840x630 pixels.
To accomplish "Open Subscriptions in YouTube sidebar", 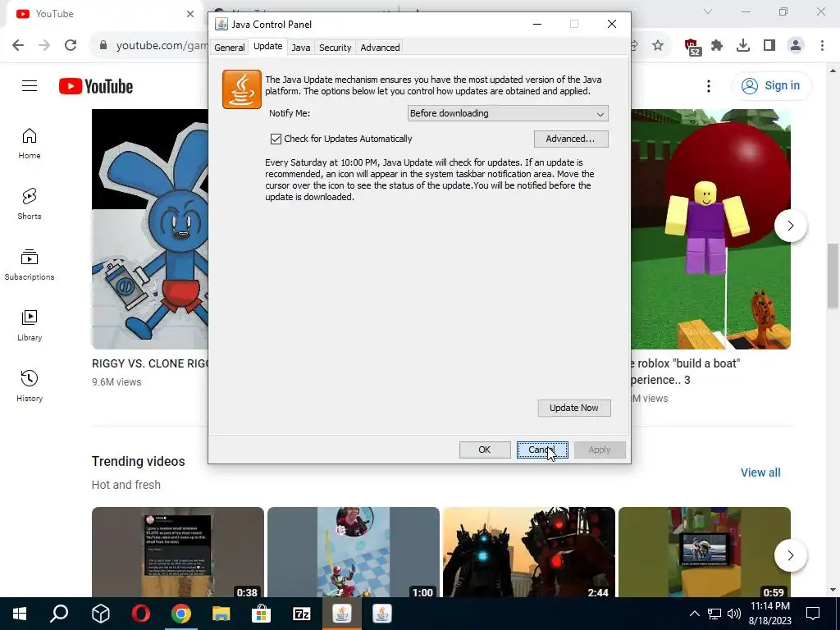I will pyautogui.click(x=30, y=265).
